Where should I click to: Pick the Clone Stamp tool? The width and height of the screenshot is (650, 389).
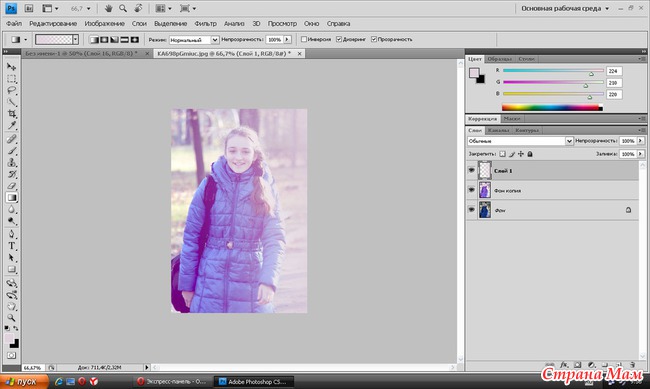[x=12, y=162]
